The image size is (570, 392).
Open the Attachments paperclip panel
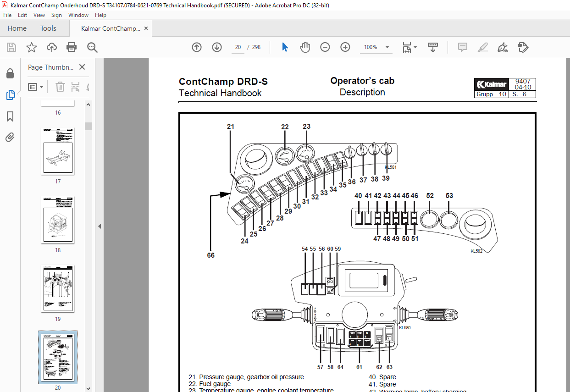click(x=10, y=137)
